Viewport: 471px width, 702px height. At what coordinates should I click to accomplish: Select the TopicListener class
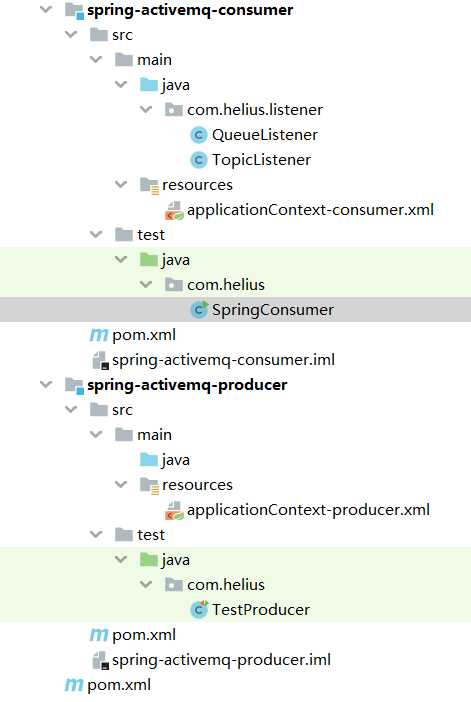pyautogui.click(x=261, y=160)
